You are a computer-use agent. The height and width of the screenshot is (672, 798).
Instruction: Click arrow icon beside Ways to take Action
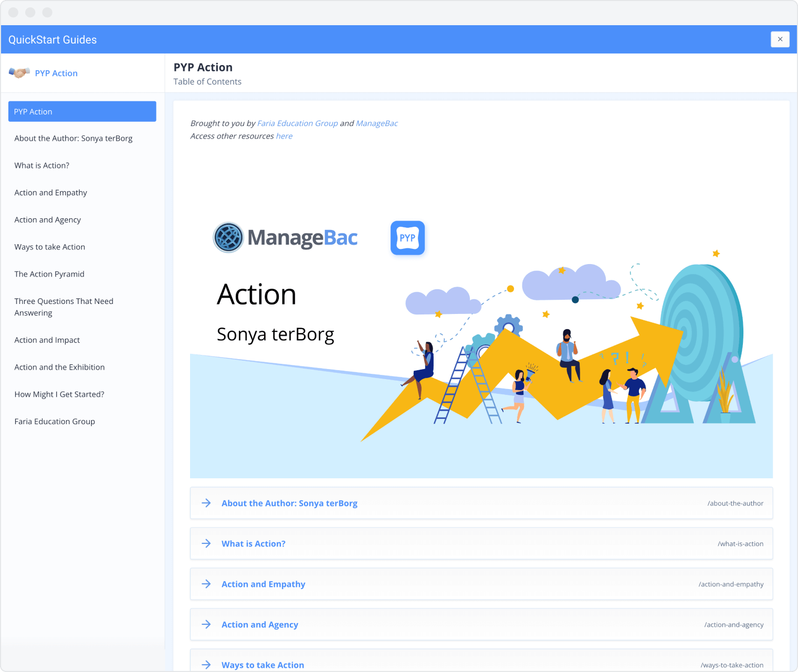[206, 665]
